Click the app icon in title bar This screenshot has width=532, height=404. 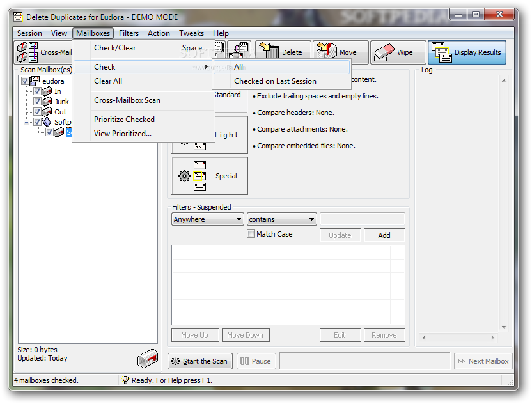click(x=18, y=17)
